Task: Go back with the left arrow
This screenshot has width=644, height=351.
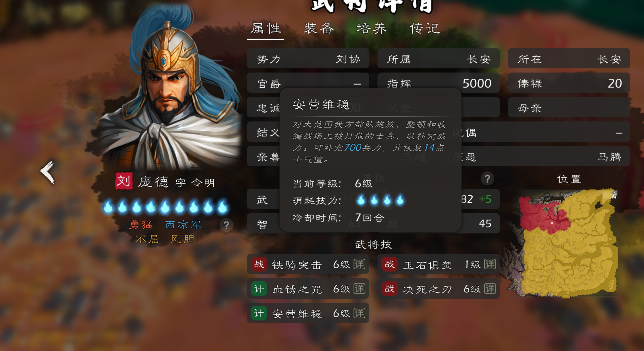Action: [x=47, y=172]
